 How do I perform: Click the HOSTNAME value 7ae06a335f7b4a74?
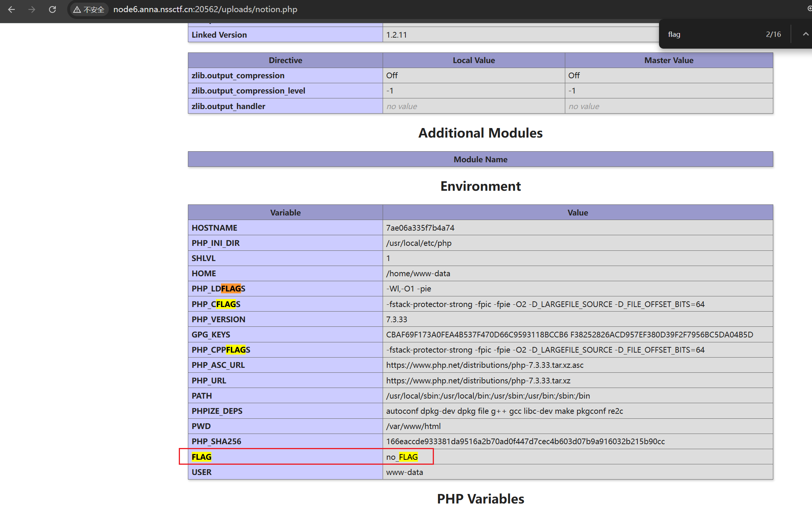click(x=420, y=228)
